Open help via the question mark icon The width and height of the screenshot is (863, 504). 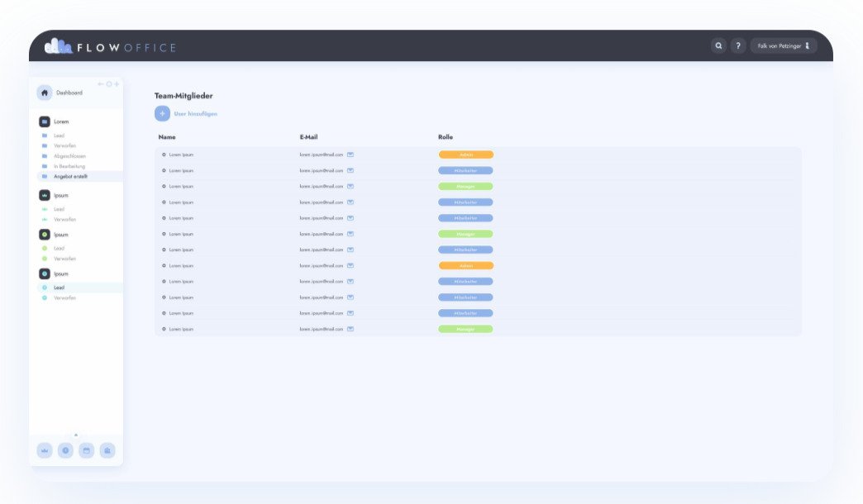pyautogui.click(x=738, y=46)
